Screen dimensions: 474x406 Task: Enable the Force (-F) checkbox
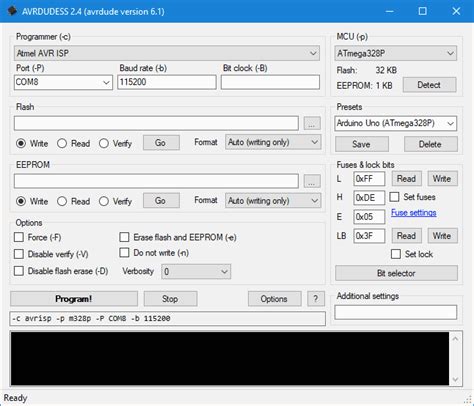click(x=19, y=237)
